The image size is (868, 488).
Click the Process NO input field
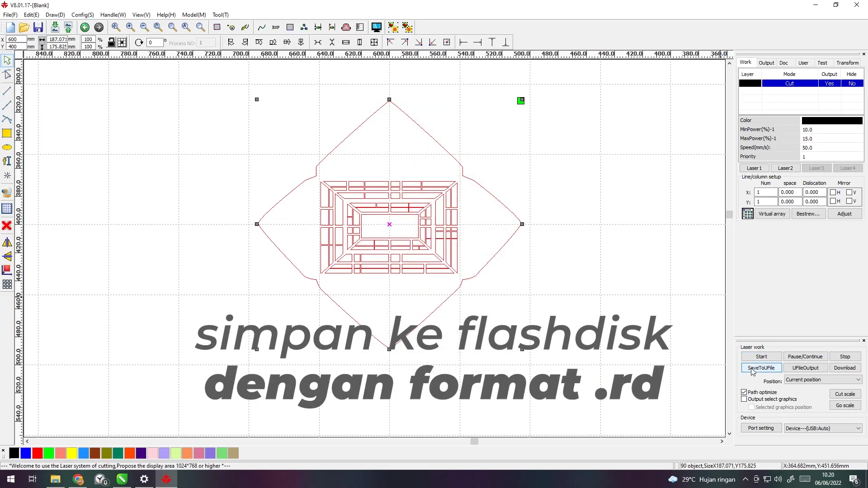(207, 42)
